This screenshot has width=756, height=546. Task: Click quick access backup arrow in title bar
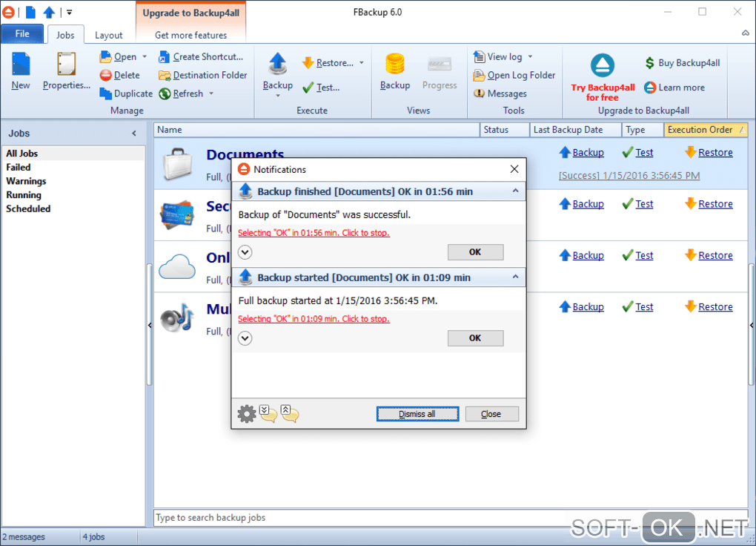pos(49,12)
